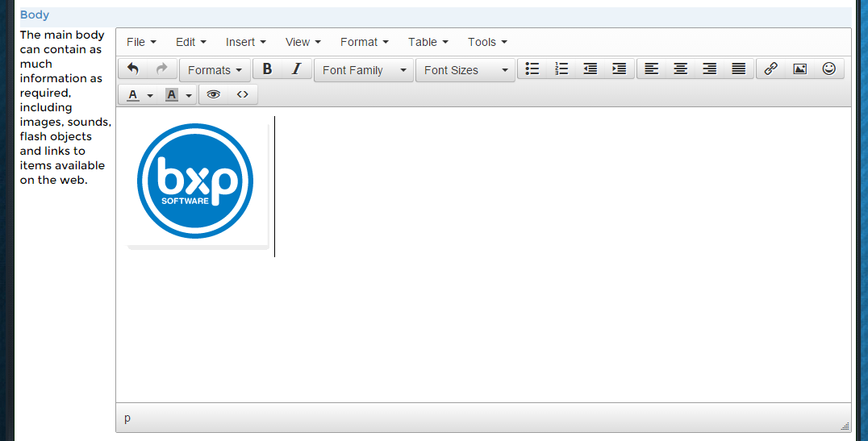Expand the text color palette arrow
This screenshot has height=441, width=868.
(x=150, y=95)
